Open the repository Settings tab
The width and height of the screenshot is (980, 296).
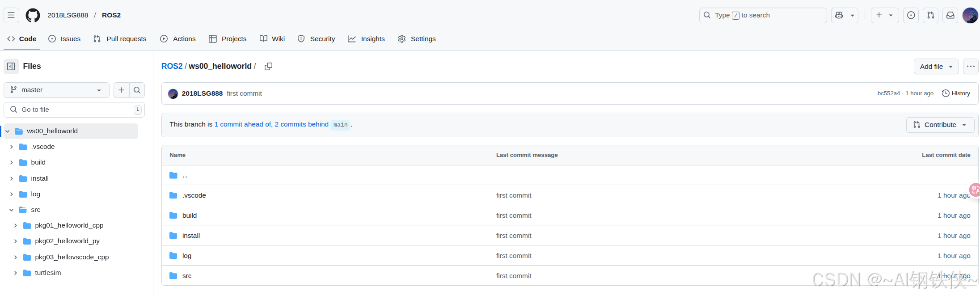417,39
